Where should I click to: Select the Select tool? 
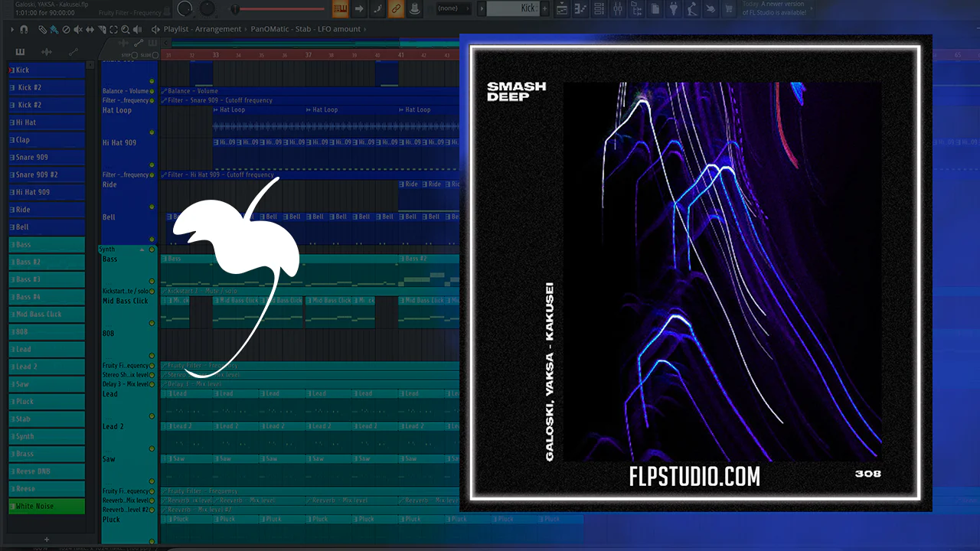114,29
